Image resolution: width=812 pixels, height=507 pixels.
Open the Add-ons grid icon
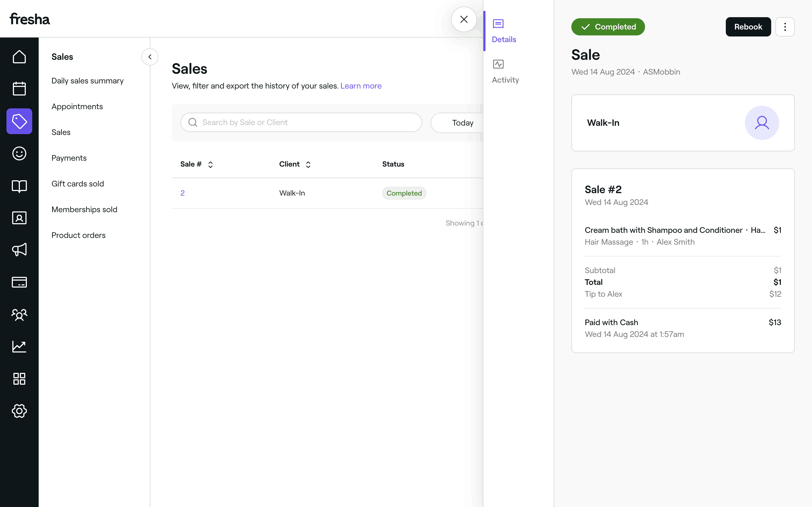click(19, 379)
